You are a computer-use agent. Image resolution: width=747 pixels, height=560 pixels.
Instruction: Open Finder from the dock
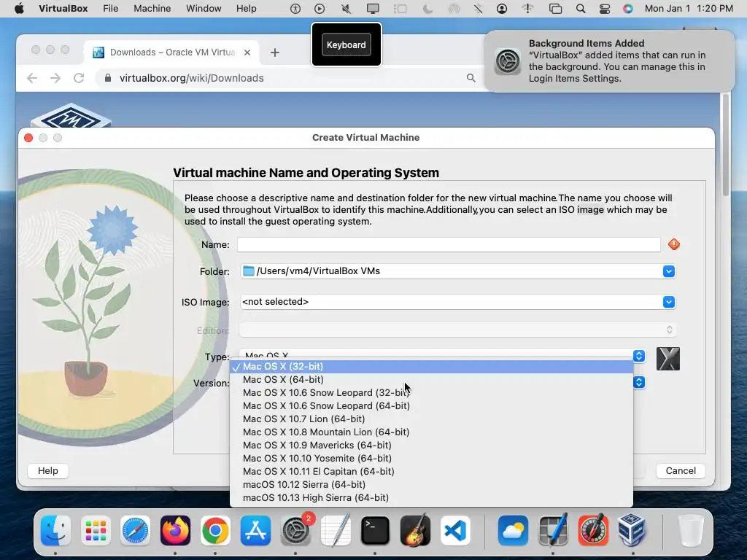[55, 531]
